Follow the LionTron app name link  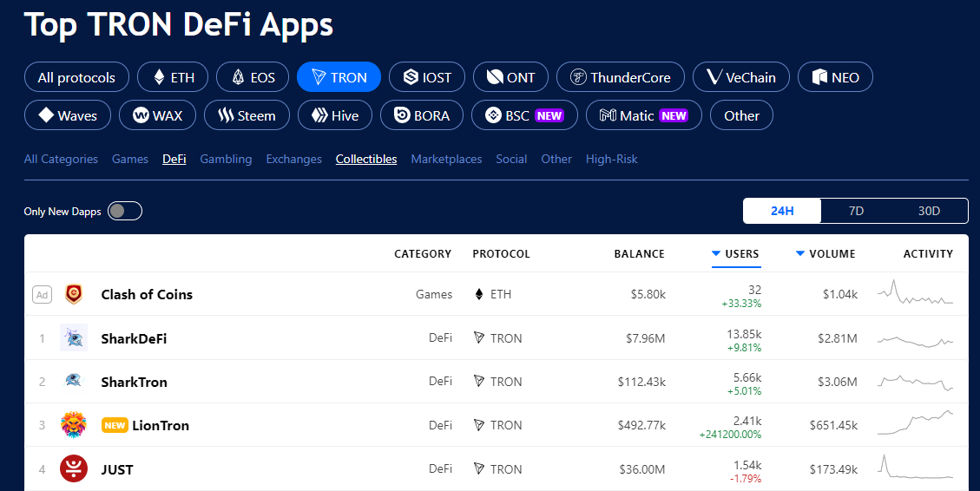tap(161, 425)
